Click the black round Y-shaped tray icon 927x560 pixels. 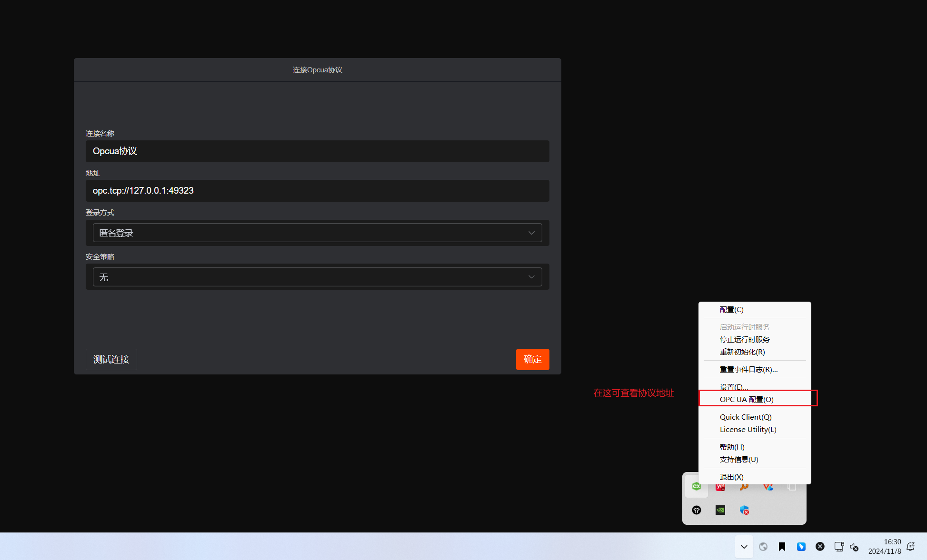click(696, 510)
